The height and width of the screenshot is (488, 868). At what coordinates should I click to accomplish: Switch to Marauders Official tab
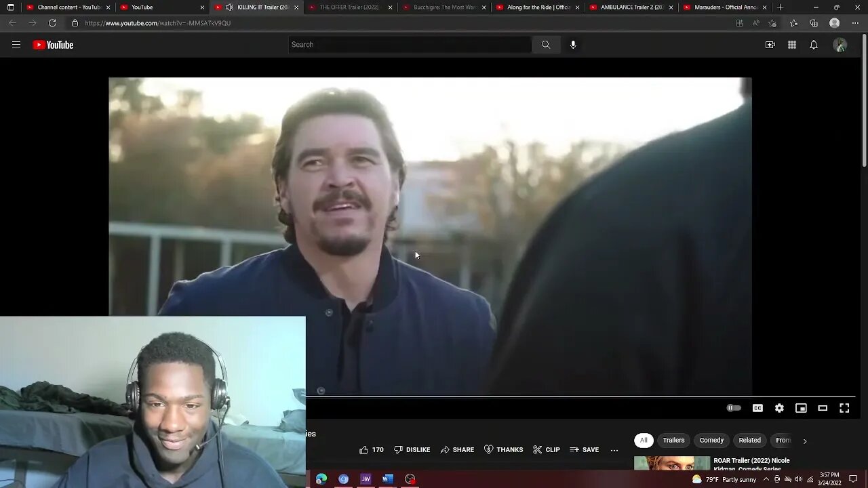tap(726, 7)
